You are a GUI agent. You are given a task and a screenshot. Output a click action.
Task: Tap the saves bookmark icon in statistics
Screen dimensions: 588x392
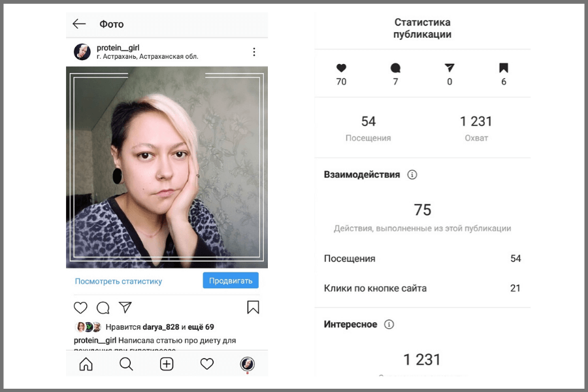(504, 68)
